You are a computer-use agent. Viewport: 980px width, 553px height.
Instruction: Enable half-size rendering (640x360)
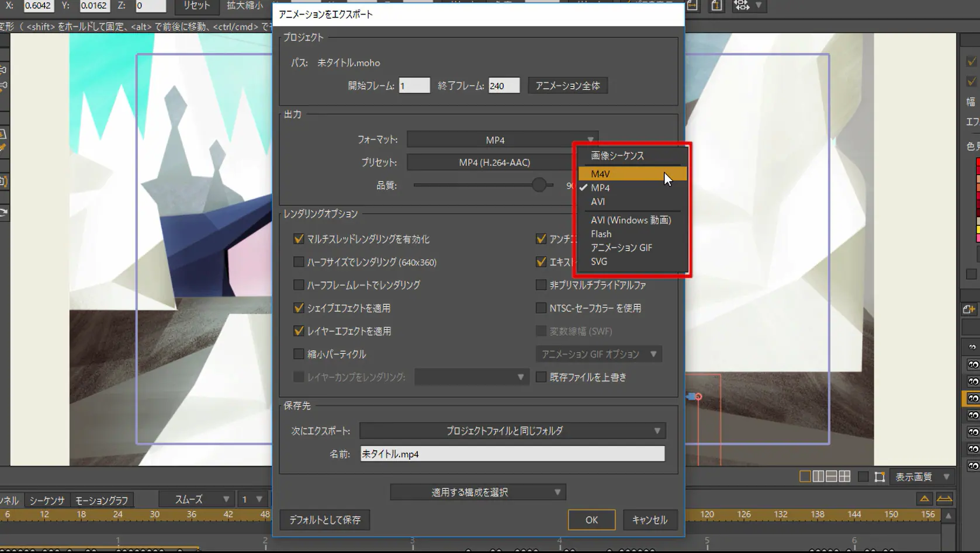pyautogui.click(x=299, y=262)
